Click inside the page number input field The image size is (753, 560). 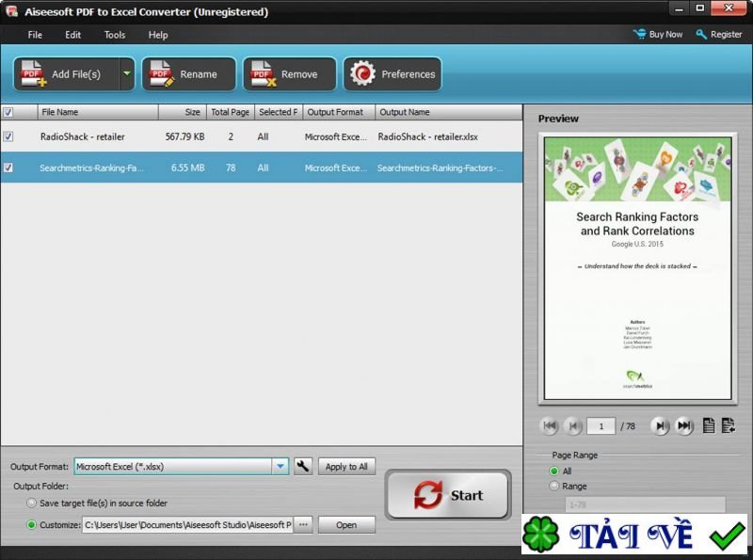tap(603, 425)
